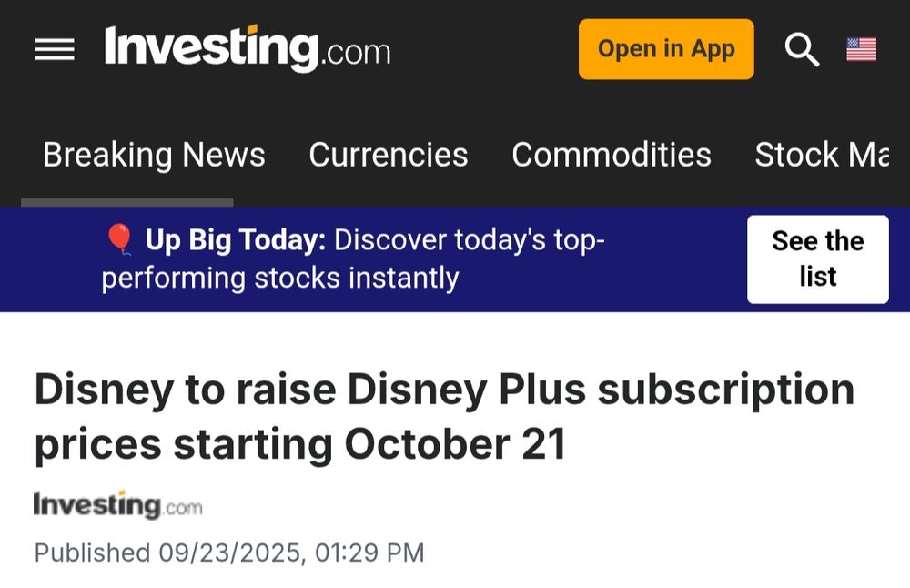Click the Investing.com header logo

pyautogui.click(x=248, y=48)
